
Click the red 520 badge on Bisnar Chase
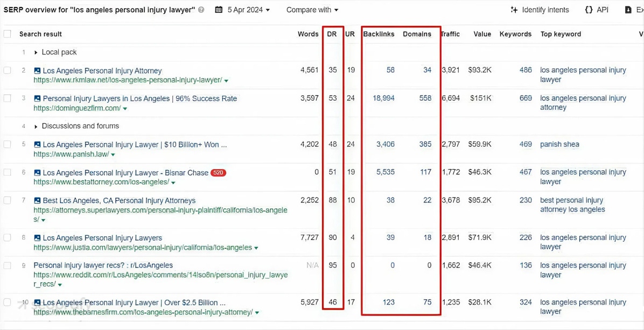pos(218,173)
